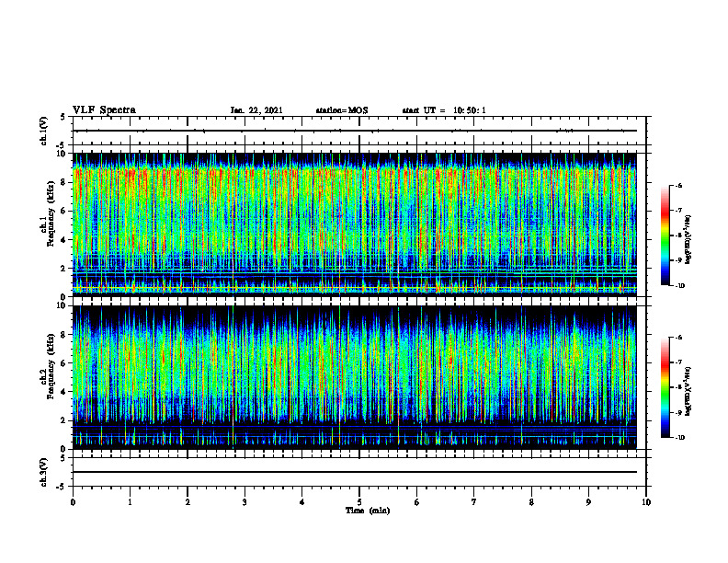Click the "Time (min)" axis label

tap(368, 511)
